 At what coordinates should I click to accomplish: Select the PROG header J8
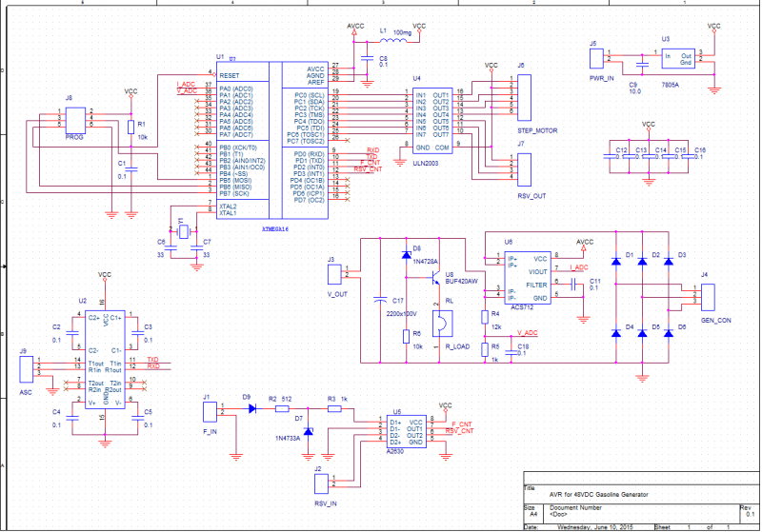74,119
